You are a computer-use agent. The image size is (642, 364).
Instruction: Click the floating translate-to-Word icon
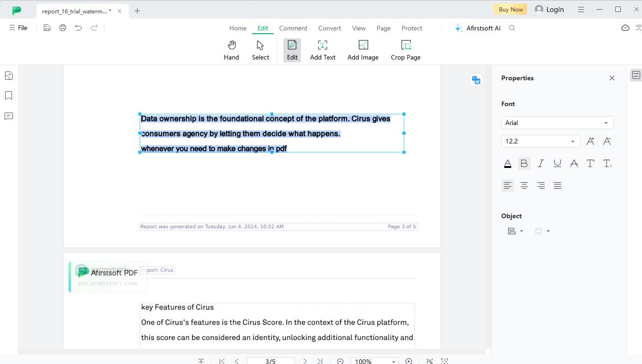476,80
